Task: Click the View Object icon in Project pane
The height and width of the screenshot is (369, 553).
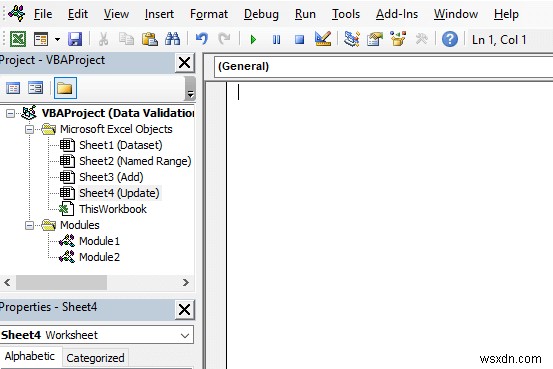Action: point(35,88)
